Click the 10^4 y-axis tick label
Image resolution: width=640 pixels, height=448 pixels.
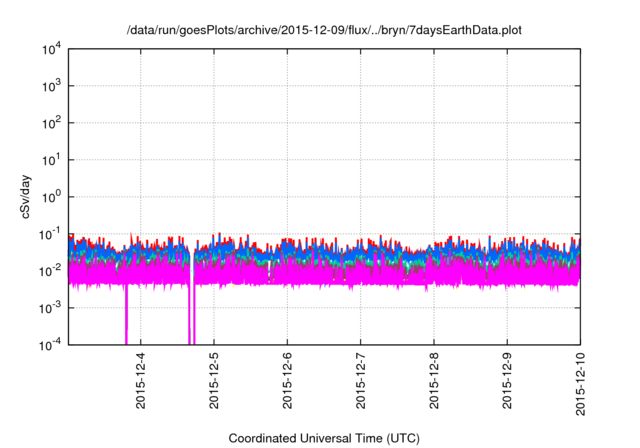click(x=51, y=49)
